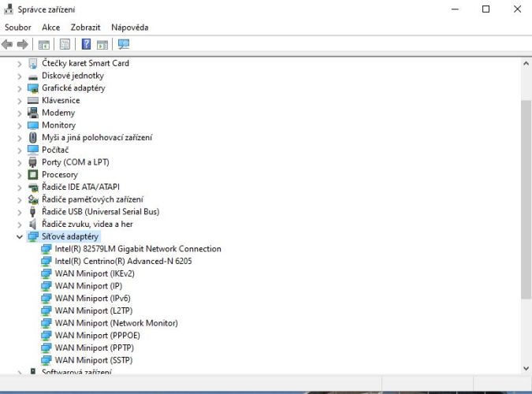This screenshot has height=394, width=532.
Task: Open the Properties toolbar icon
Action: click(x=65, y=44)
